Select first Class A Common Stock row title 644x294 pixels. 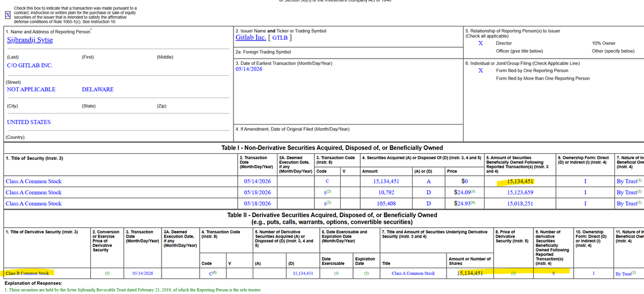click(33, 182)
